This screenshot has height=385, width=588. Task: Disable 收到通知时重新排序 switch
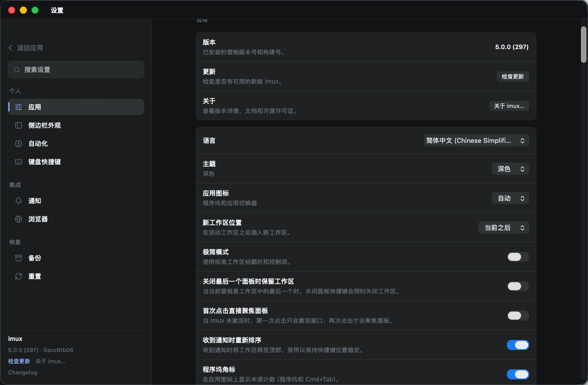coord(518,345)
